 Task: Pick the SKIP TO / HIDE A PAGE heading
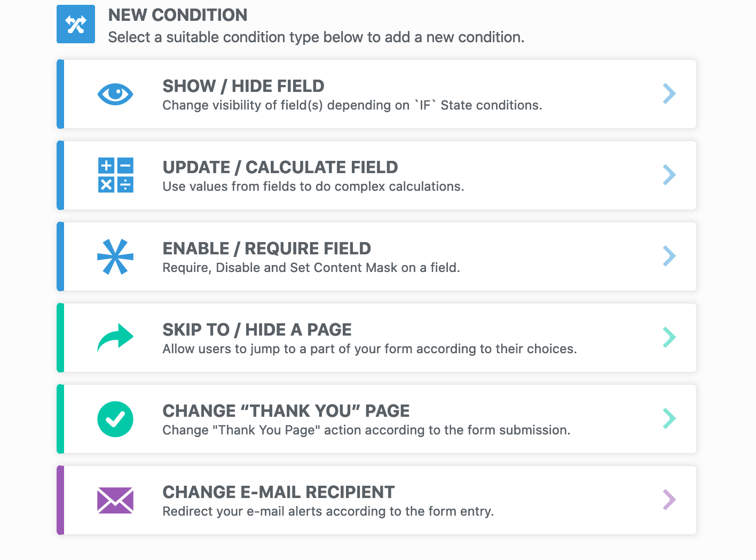257,330
